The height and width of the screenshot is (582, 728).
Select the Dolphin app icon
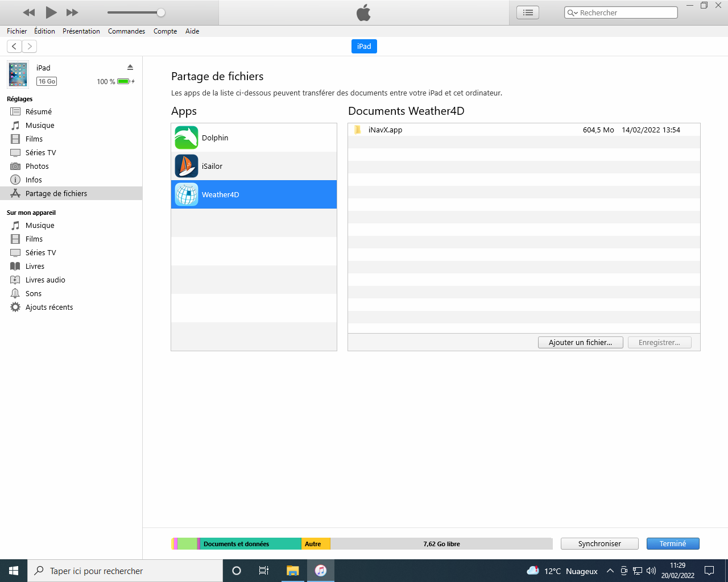coord(187,138)
